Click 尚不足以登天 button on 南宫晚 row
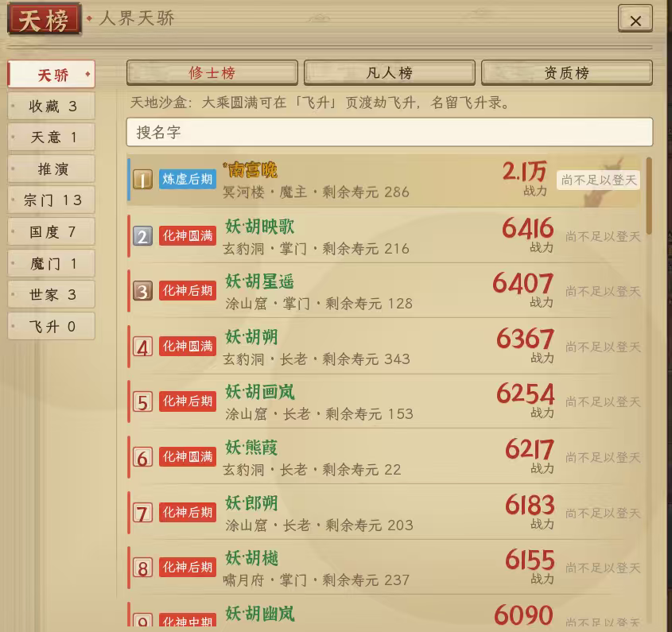This screenshot has height=632, width=672. click(598, 180)
